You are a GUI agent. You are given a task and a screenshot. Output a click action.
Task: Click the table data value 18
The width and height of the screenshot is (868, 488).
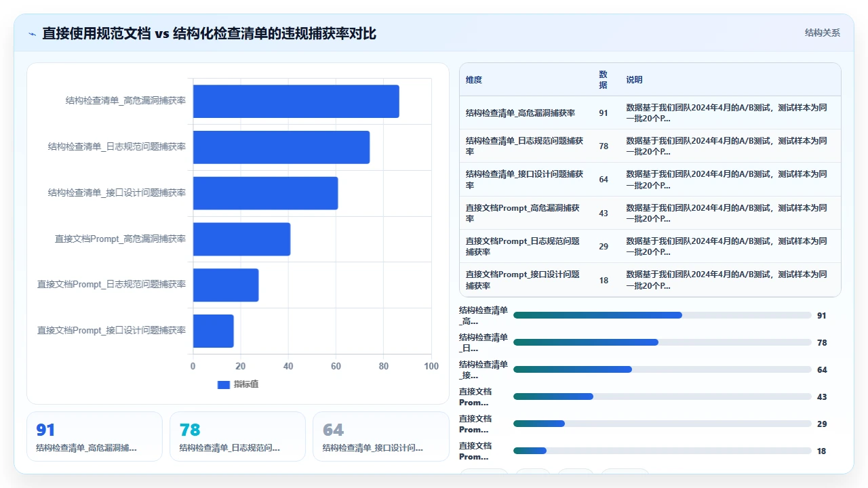tap(604, 280)
